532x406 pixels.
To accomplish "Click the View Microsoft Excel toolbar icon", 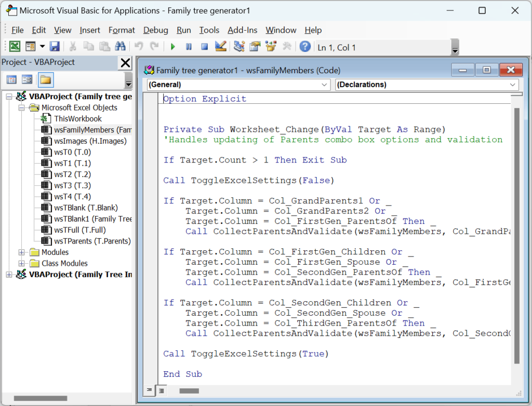I will 15,47.
